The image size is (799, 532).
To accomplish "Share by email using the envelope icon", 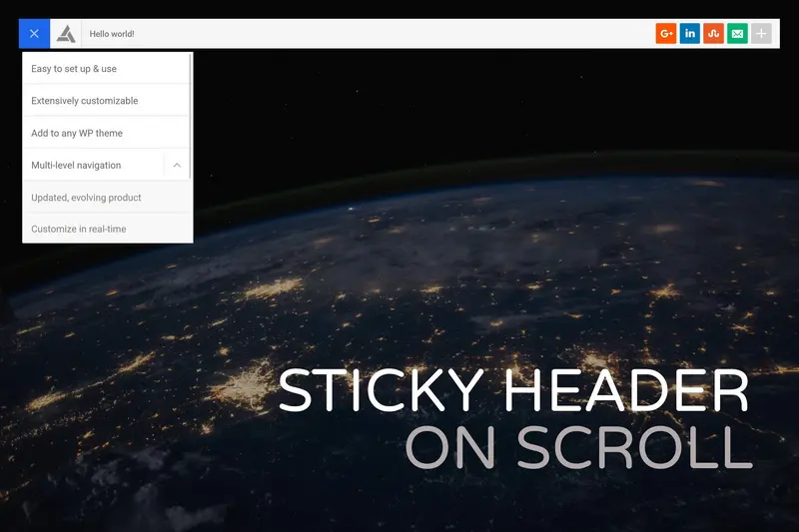I will pos(737,34).
